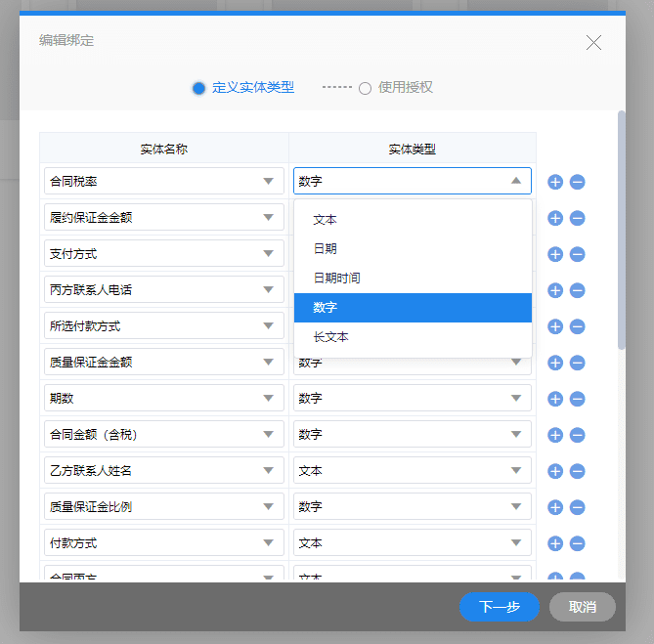This screenshot has height=644, width=654.
Task: Remove the 质量保证金比例 row
Action: pos(577,507)
